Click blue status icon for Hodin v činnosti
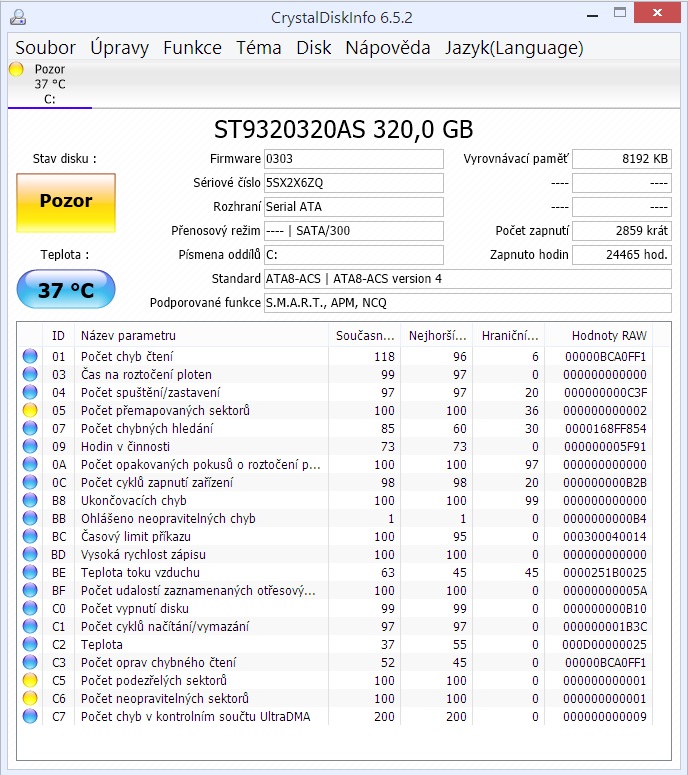This screenshot has width=688, height=775. [30, 446]
